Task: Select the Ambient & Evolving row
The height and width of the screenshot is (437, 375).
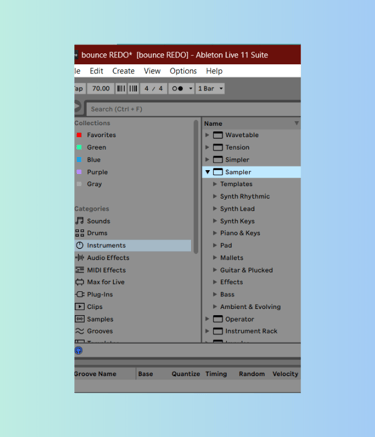Action: point(251,307)
